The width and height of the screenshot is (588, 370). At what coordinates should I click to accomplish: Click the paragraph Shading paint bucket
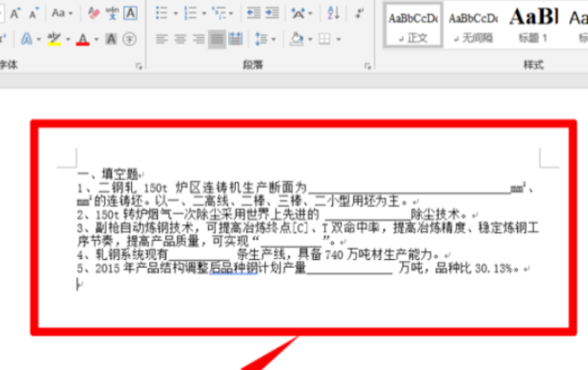point(297,39)
